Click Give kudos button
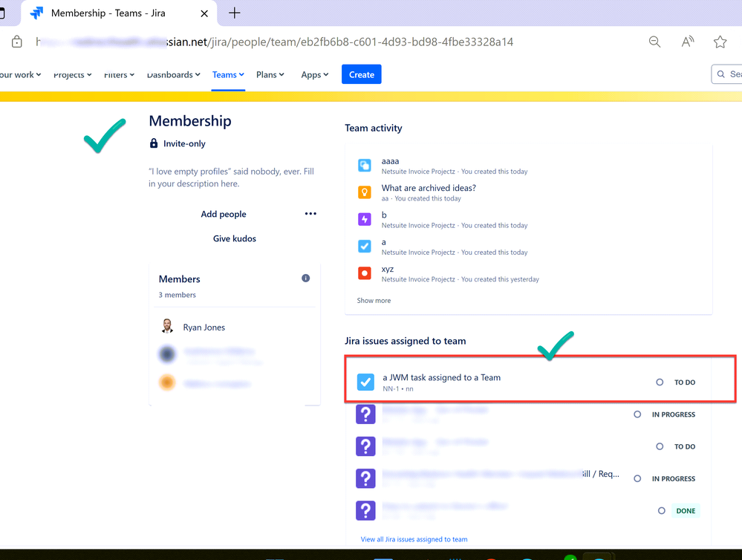The height and width of the screenshot is (560, 742). pyautogui.click(x=234, y=238)
